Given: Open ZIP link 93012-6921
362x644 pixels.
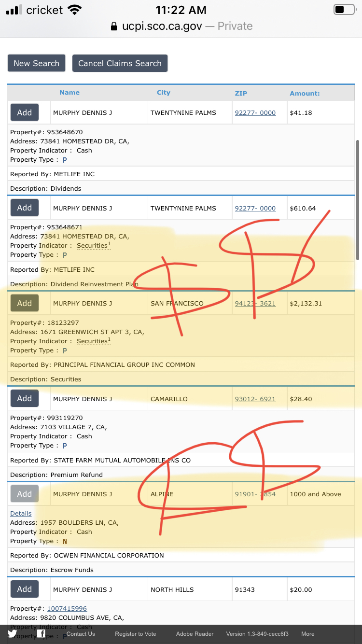Looking at the screenshot, I should [255, 399].
